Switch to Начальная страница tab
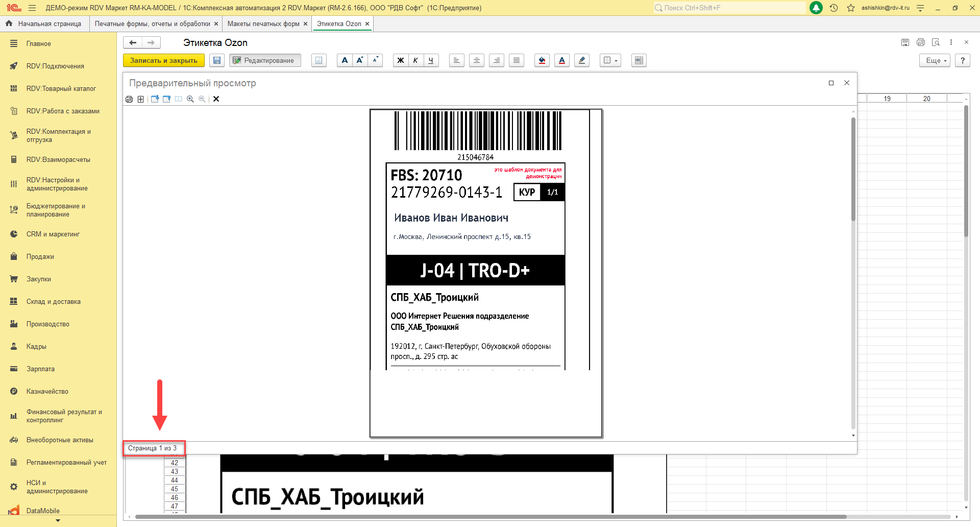Image resolution: width=980 pixels, height=527 pixels. click(x=44, y=24)
